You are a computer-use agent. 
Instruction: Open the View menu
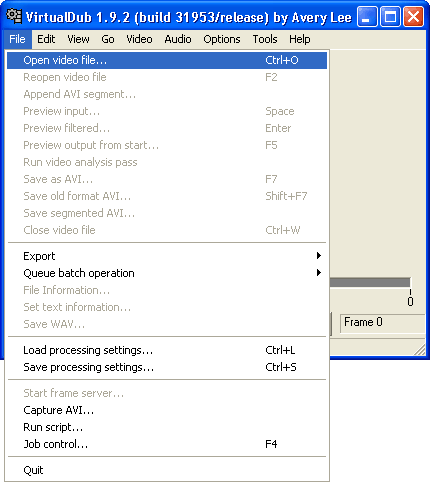[x=78, y=39]
